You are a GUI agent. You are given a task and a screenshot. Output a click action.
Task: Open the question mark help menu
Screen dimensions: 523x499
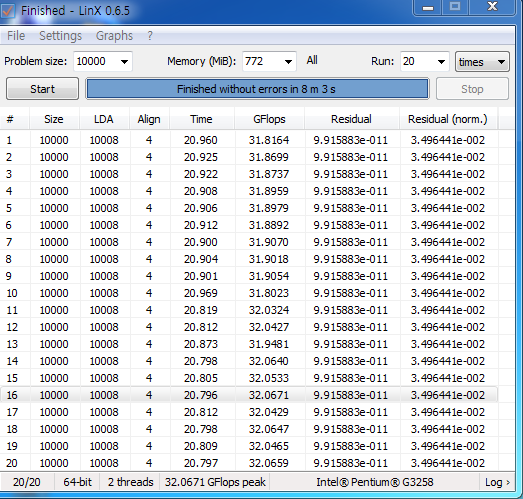(x=150, y=36)
